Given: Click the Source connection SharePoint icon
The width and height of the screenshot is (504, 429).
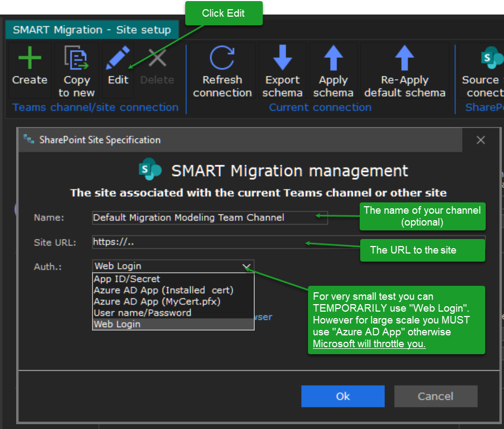Looking at the screenshot, I should click(492, 58).
